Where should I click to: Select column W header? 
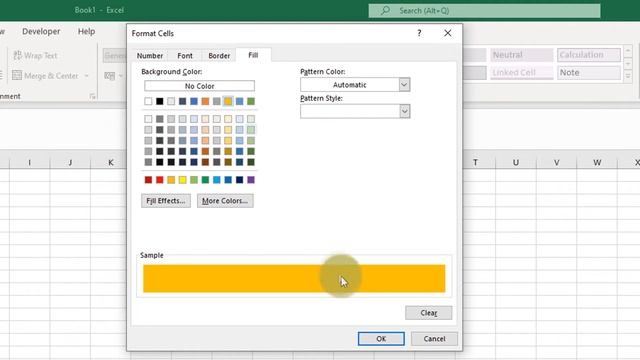(x=597, y=162)
